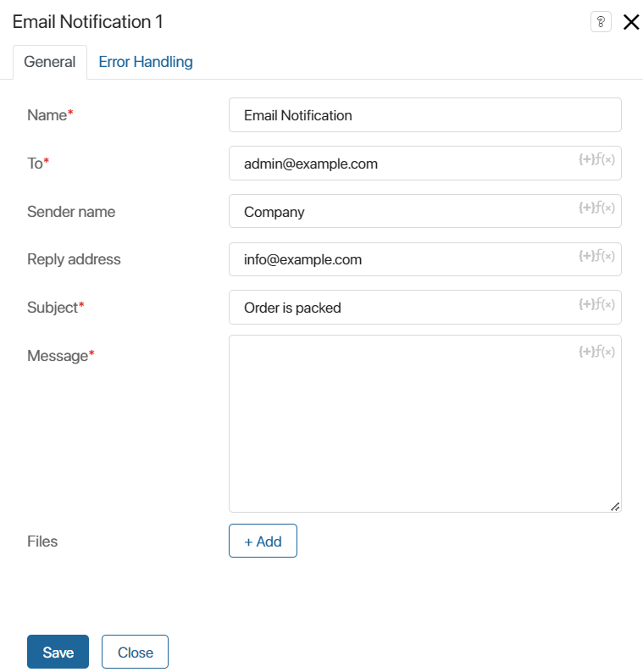Click the "Files" label

click(42, 541)
